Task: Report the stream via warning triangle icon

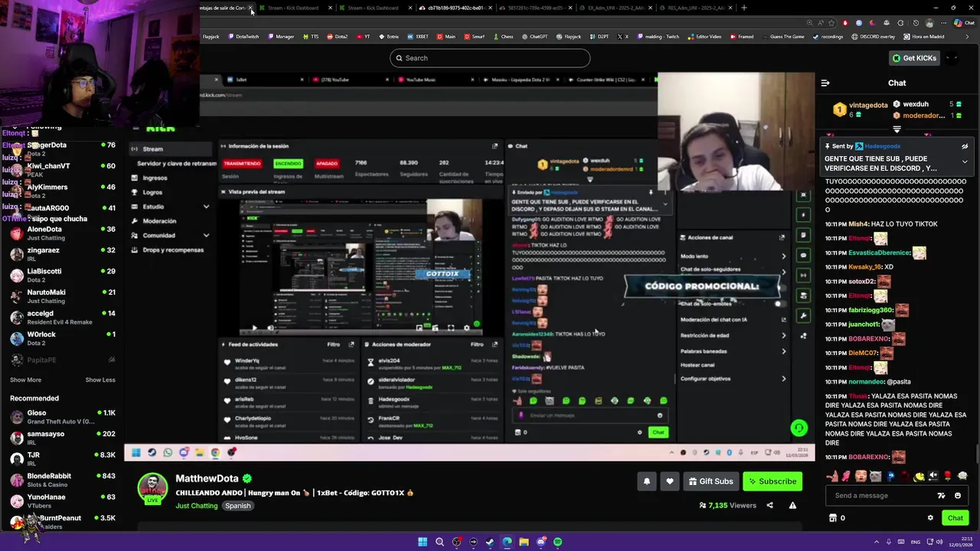Action: tap(792, 505)
